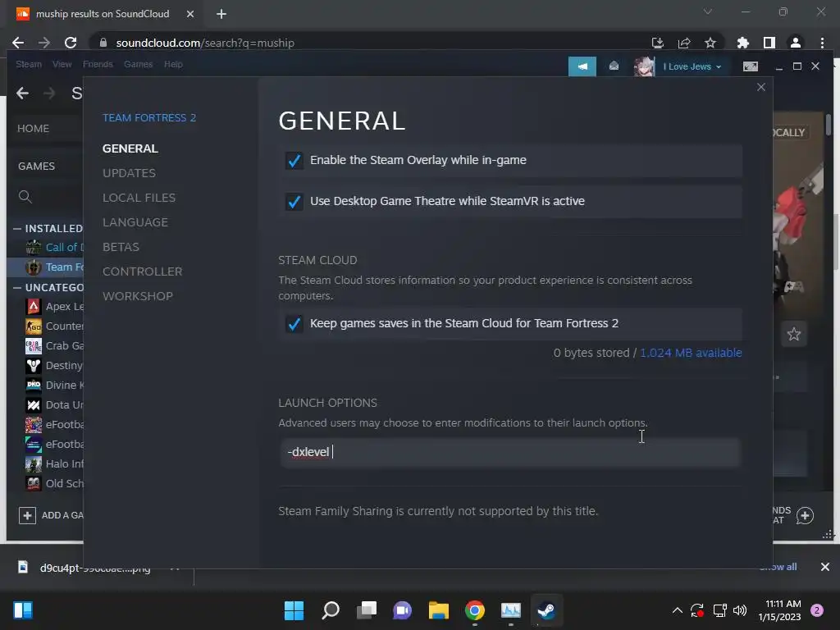This screenshot has width=840, height=630.
Task: Go forward in Steam library navigation
Action: pyautogui.click(x=49, y=94)
